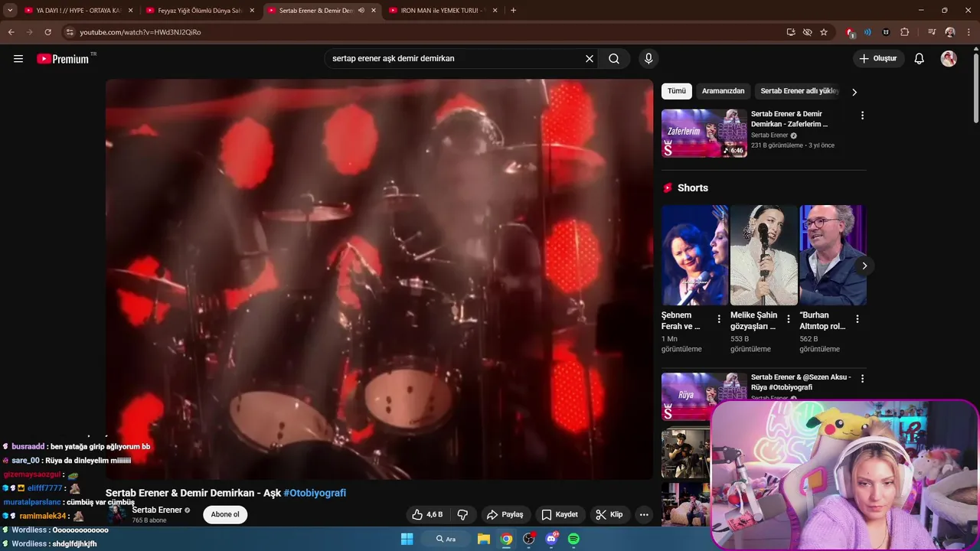Click 'Kaydet' save button

coord(560,515)
